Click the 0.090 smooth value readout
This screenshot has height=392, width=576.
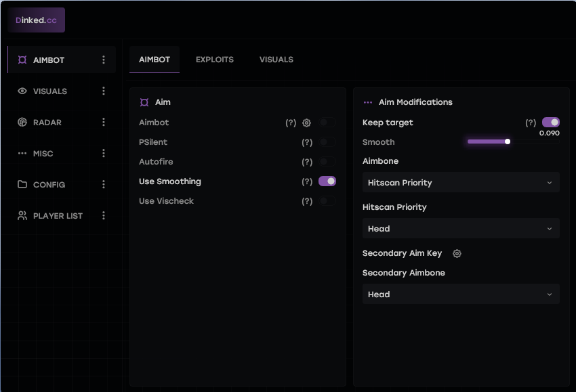coord(549,133)
